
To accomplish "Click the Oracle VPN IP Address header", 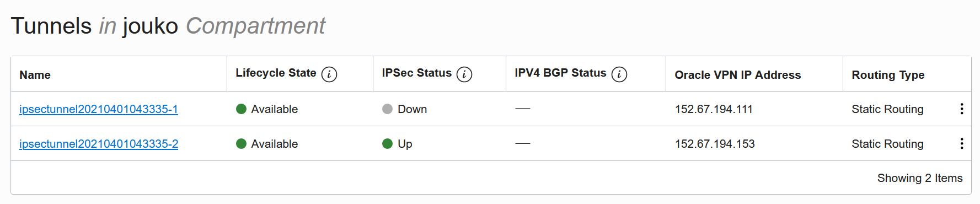I will (737, 75).
